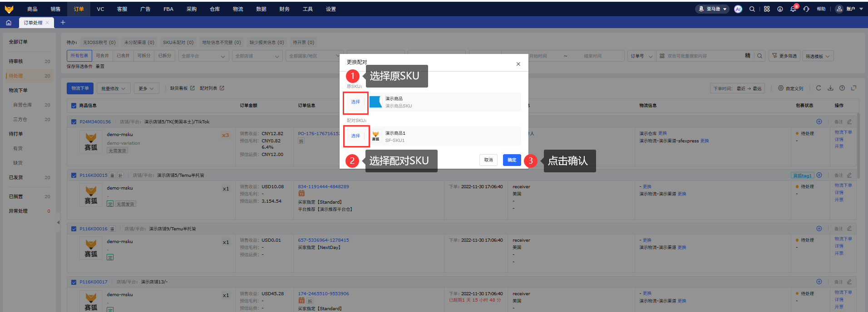Open 更多 dropdown next to 批量修改
The width and height of the screenshot is (868, 312).
146,88
